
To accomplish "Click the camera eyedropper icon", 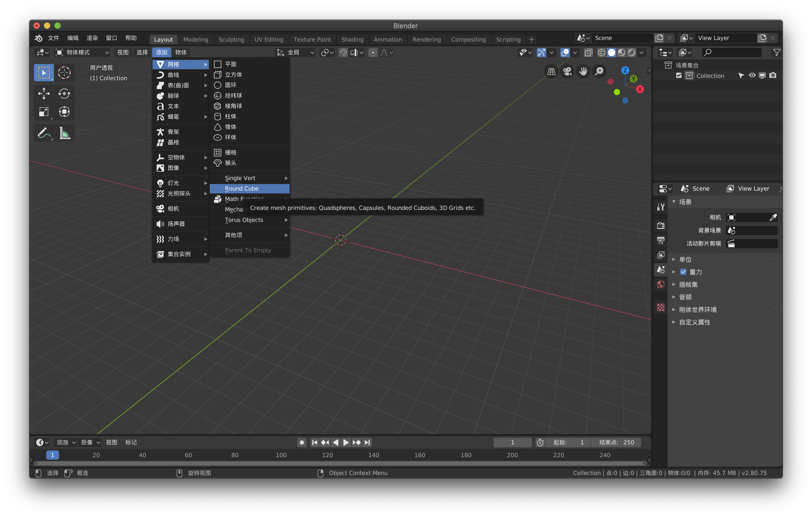I will 773,217.
